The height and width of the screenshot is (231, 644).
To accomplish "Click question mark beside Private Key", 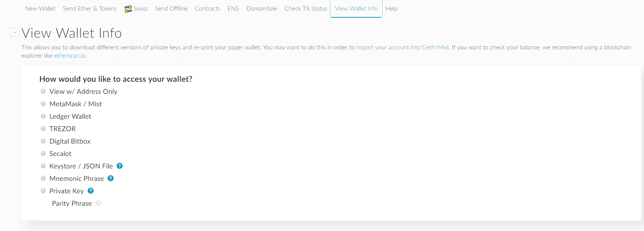I will (91, 191).
